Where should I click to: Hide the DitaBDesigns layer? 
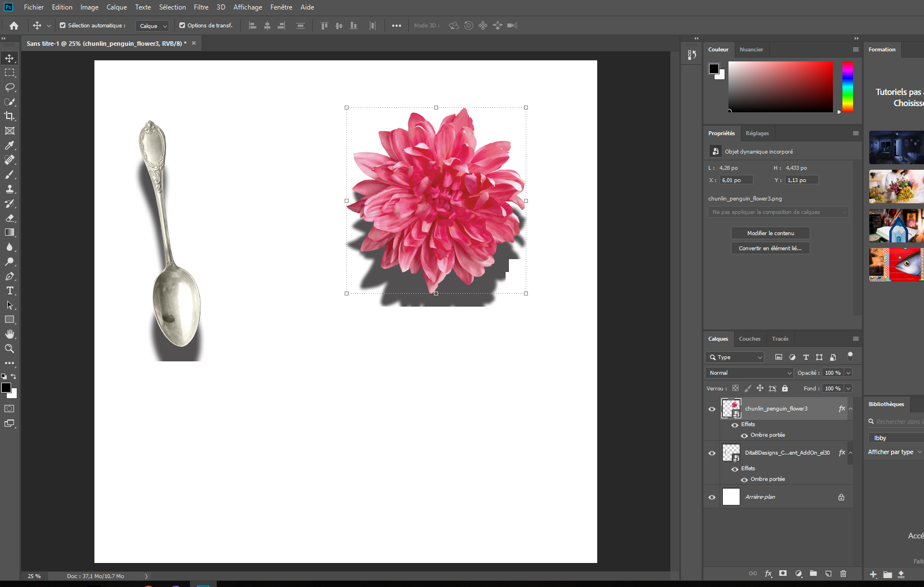point(712,453)
